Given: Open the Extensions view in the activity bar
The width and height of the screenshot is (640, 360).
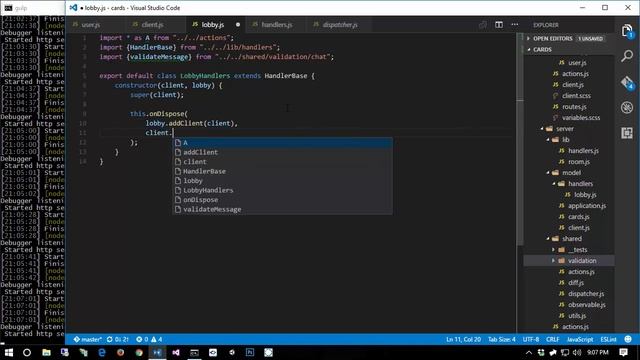Looking at the screenshot, I should pyautogui.click(x=627, y=133).
